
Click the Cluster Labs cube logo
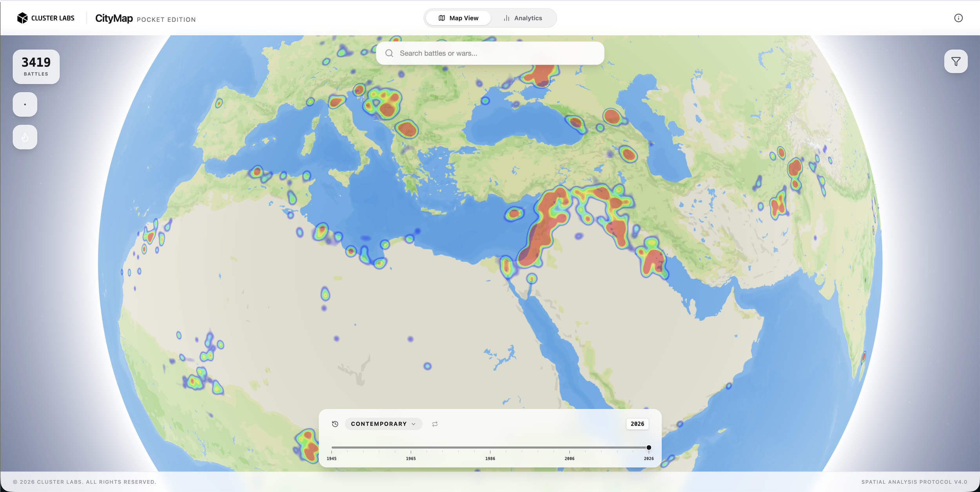tap(22, 18)
